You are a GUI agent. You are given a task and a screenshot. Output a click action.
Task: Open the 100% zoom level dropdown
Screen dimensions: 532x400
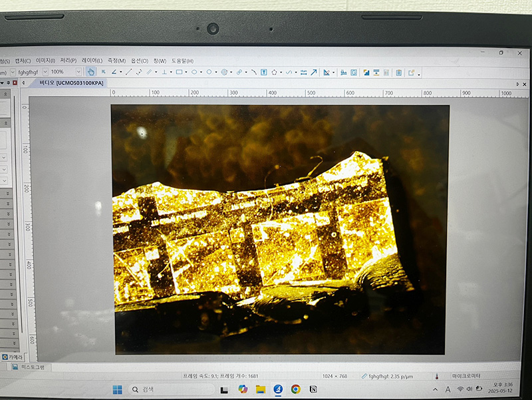point(78,72)
